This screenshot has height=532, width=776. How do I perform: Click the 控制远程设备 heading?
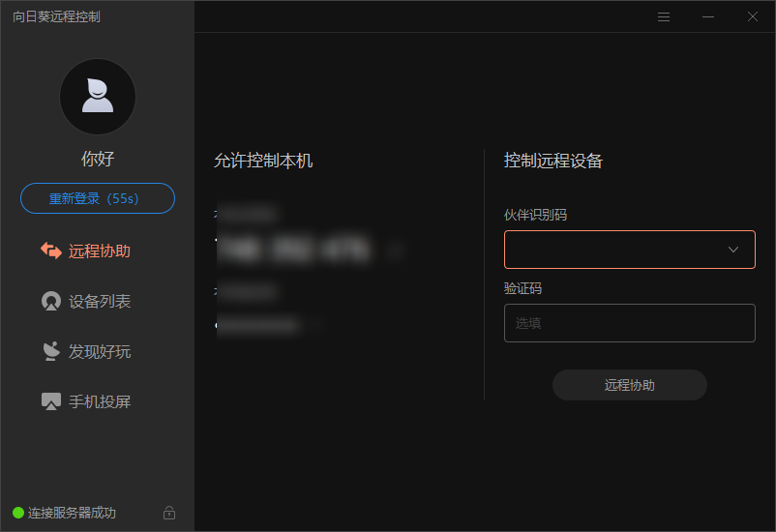click(553, 161)
